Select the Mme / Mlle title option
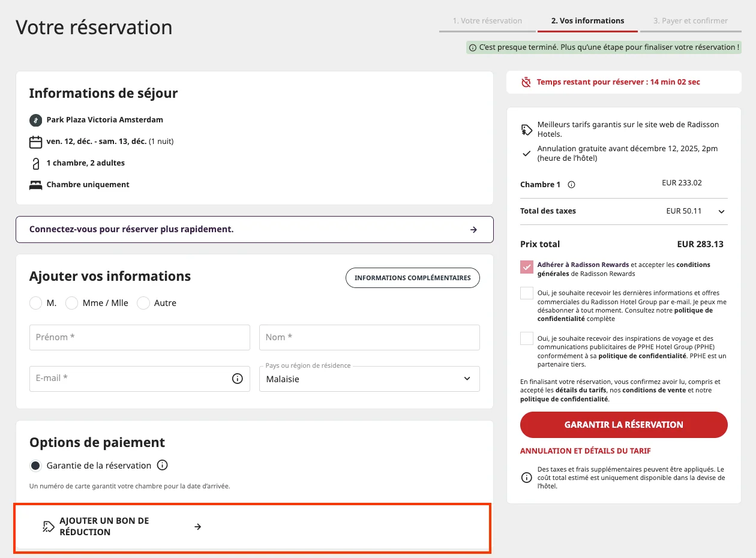 pyautogui.click(x=71, y=303)
